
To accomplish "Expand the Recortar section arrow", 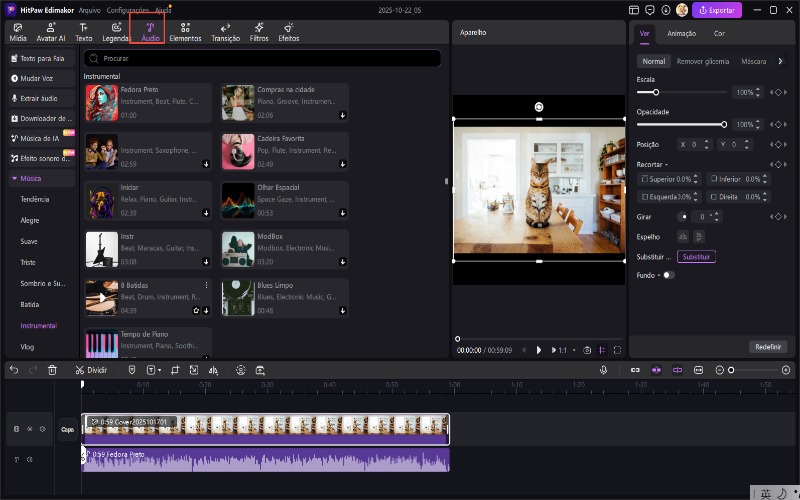I will 666,164.
